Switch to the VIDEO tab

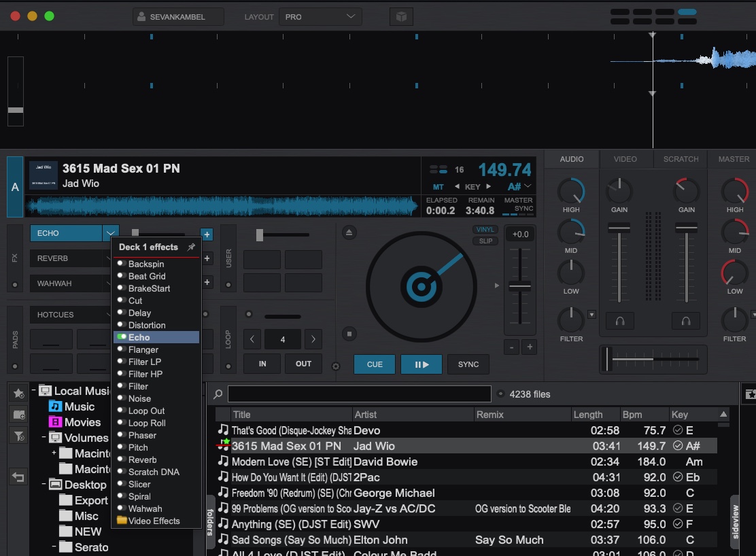[625, 159]
